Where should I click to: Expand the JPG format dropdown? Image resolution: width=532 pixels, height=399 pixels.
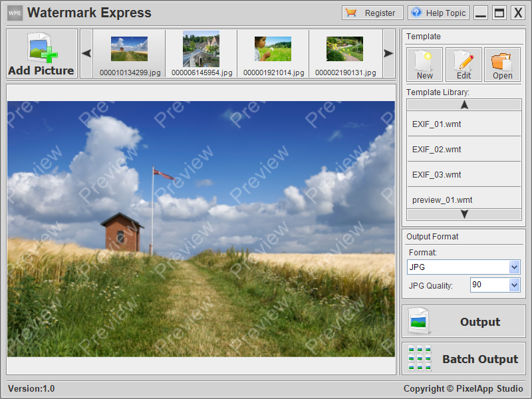coord(514,267)
